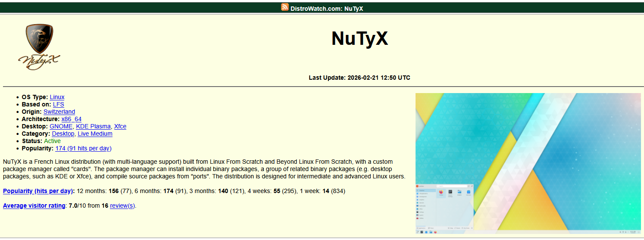The image size is (644, 240).
Task: Open the GNOME desktop link
Action: 61,126
